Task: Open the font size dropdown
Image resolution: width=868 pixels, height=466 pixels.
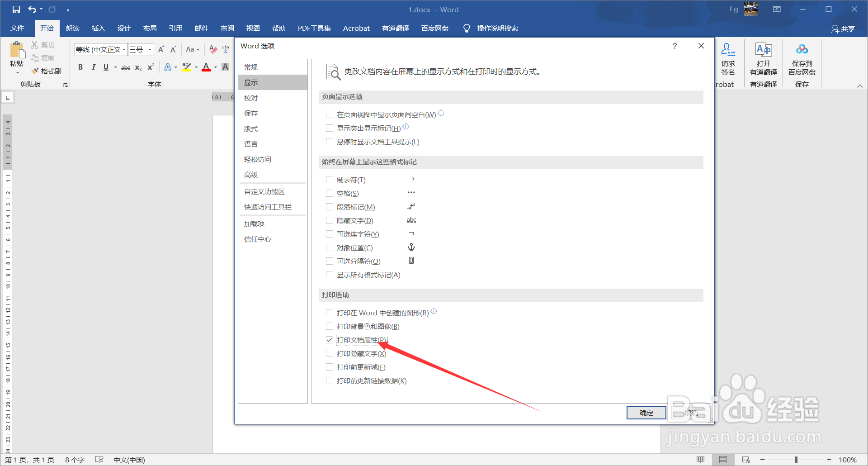Action: tap(150, 49)
